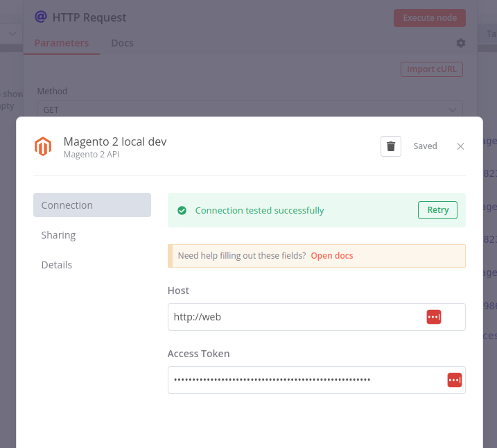Switch to the Docs tab
The width and height of the screenshot is (497, 448).
pyautogui.click(x=122, y=43)
